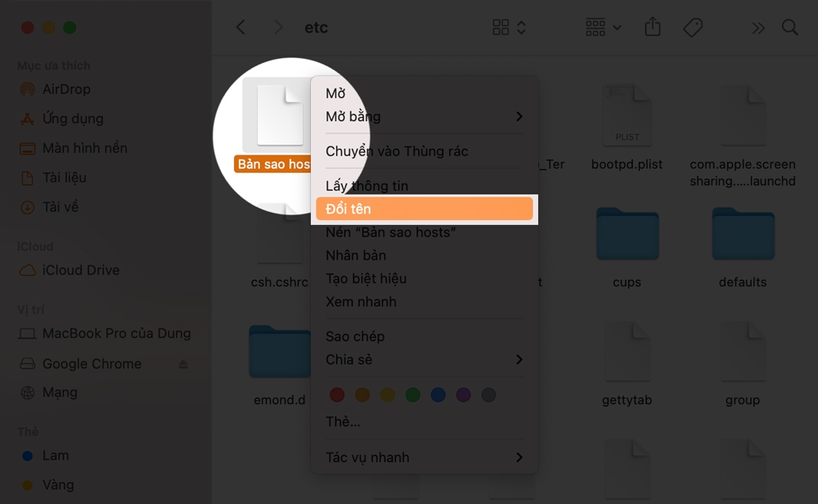
Task: Eject the Google Chrome volume
Action: [x=183, y=364]
